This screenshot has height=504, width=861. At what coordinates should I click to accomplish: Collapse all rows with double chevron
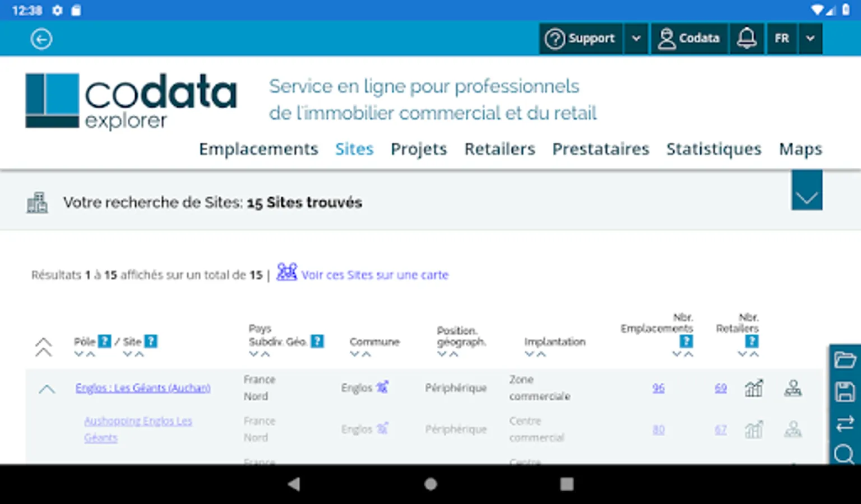click(43, 347)
